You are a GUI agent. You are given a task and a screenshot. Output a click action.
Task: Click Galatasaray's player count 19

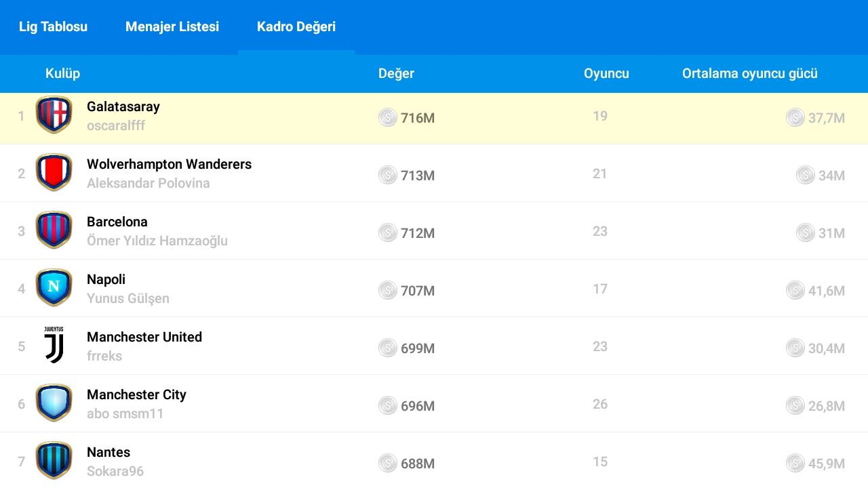tap(600, 116)
